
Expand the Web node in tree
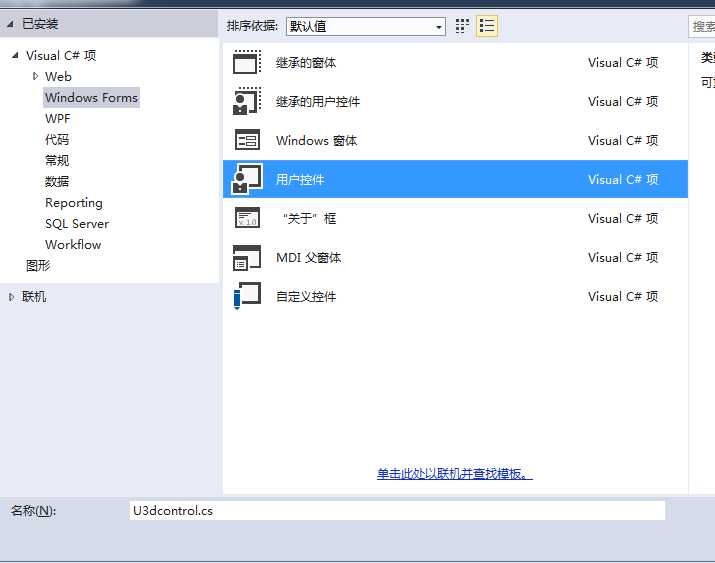click(36, 76)
